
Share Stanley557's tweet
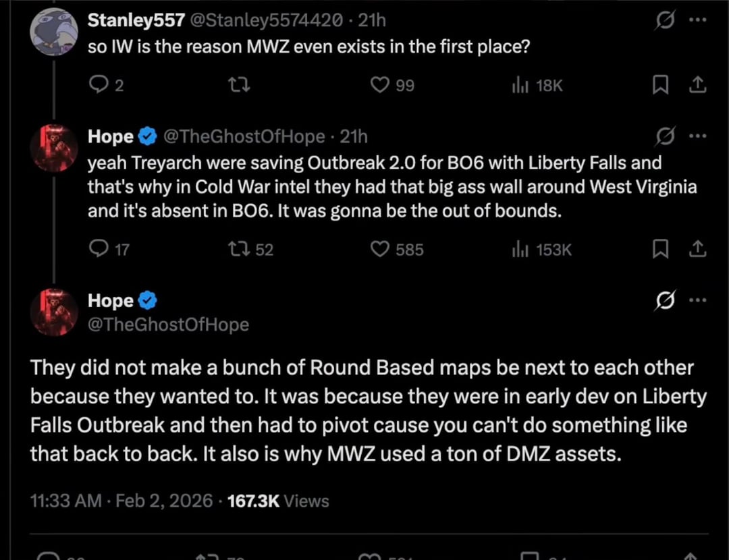pos(698,85)
